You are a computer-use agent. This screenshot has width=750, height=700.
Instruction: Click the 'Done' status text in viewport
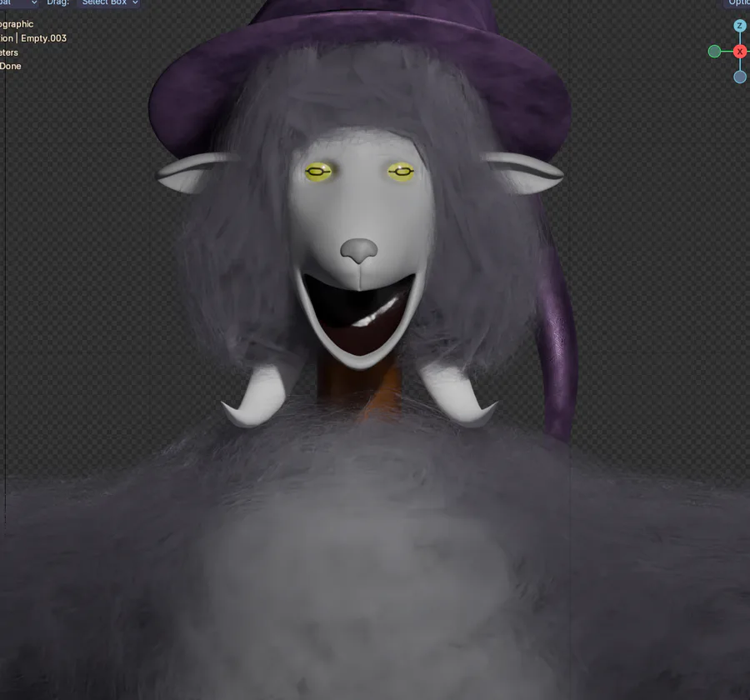pos(11,66)
